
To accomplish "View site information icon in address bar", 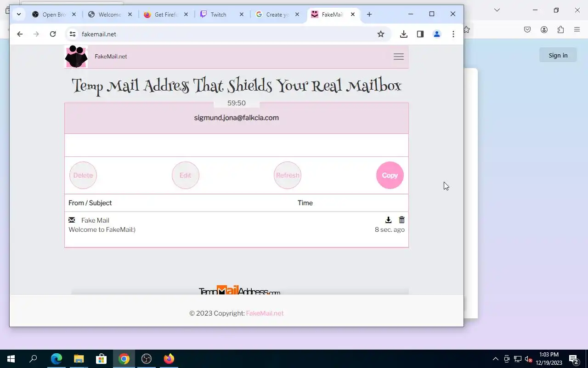I will [x=72, y=34].
